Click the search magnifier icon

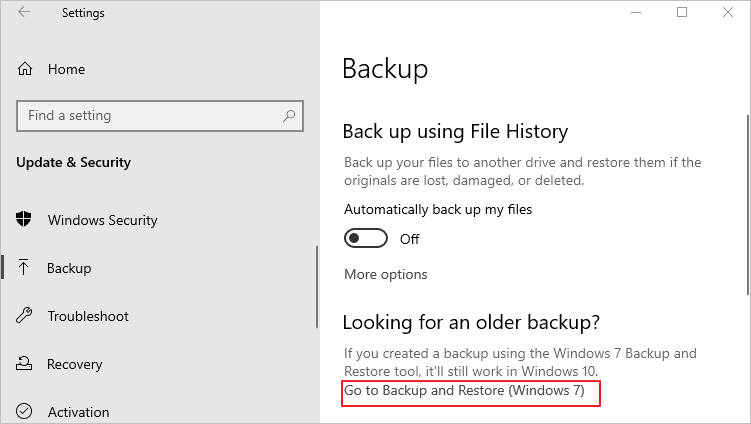click(x=289, y=116)
